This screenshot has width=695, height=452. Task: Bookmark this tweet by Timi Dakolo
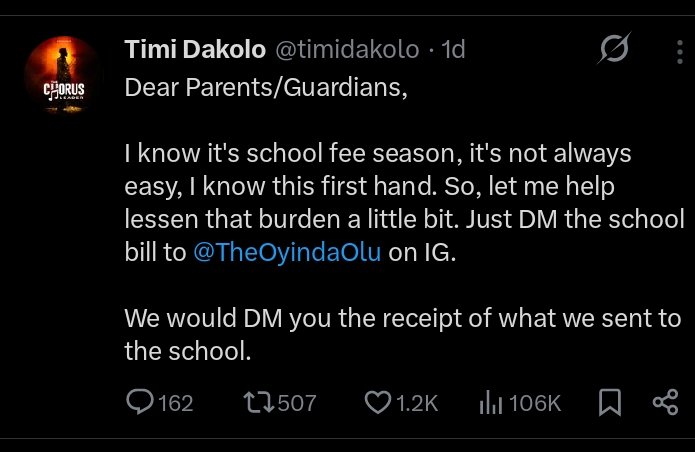coord(609,403)
